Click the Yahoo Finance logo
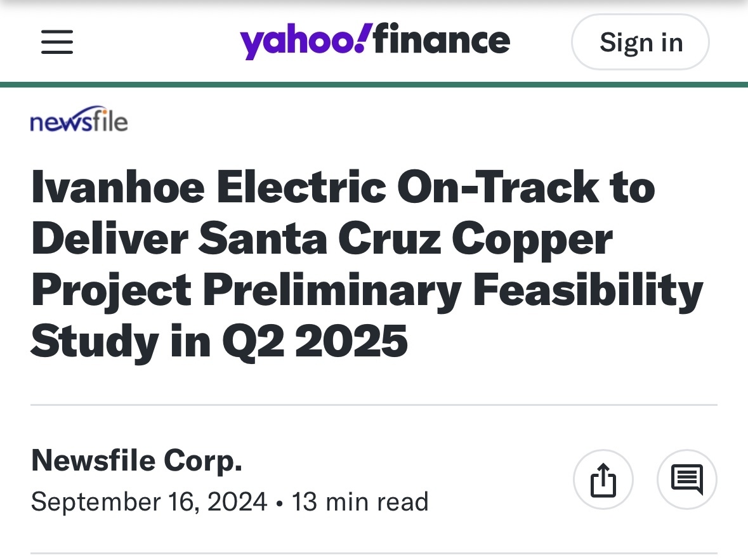Viewport: 748px width, 560px height. pos(374,42)
